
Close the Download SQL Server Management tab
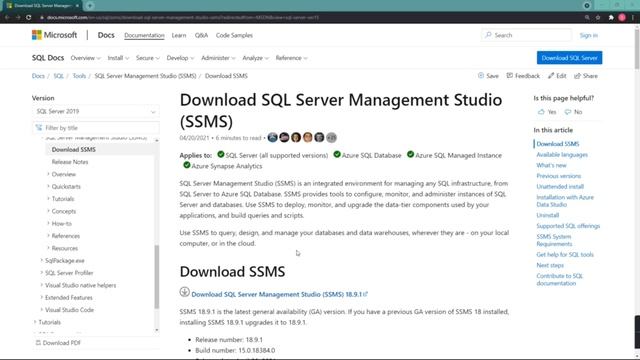[77, 6]
